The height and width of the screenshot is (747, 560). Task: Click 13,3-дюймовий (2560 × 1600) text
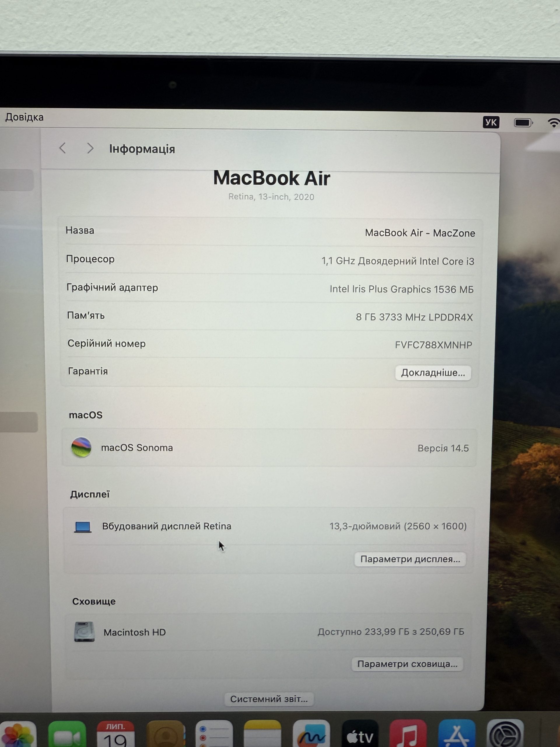coord(398,526)
